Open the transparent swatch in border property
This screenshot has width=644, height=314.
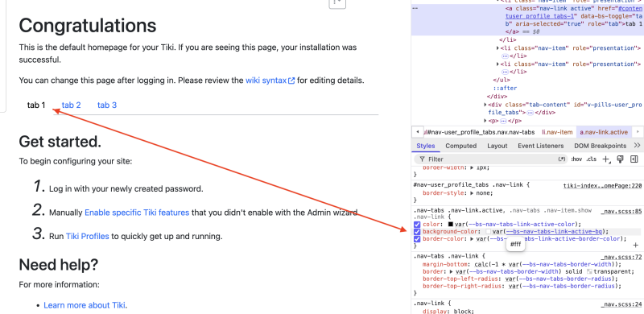[590, 271]
